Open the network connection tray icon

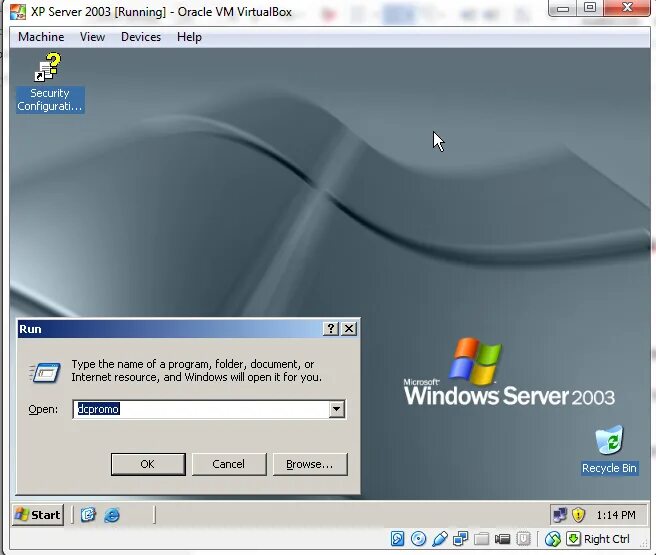pos(560,515)
